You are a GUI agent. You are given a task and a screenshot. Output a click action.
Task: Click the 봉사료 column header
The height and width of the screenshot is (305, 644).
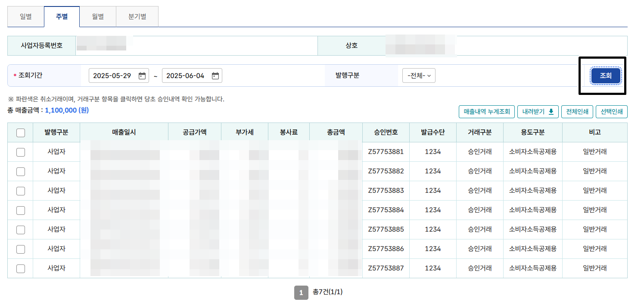coord(289,132)
